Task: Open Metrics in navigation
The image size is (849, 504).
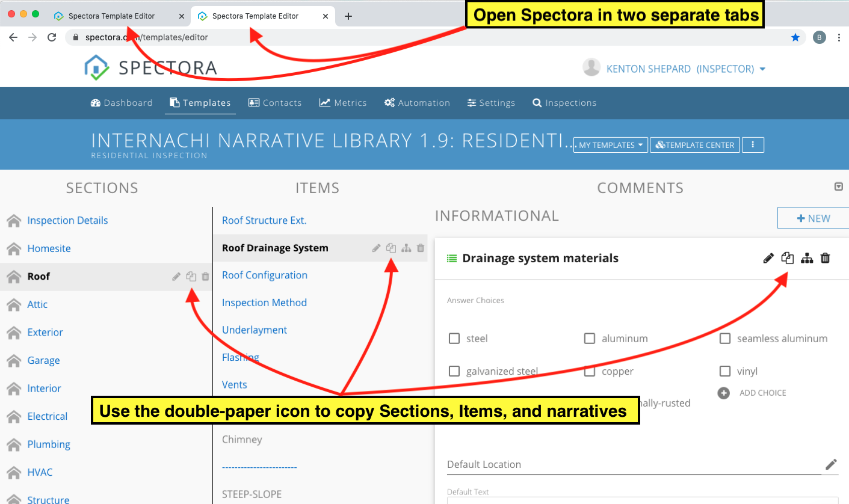Action: click(343, 103)
